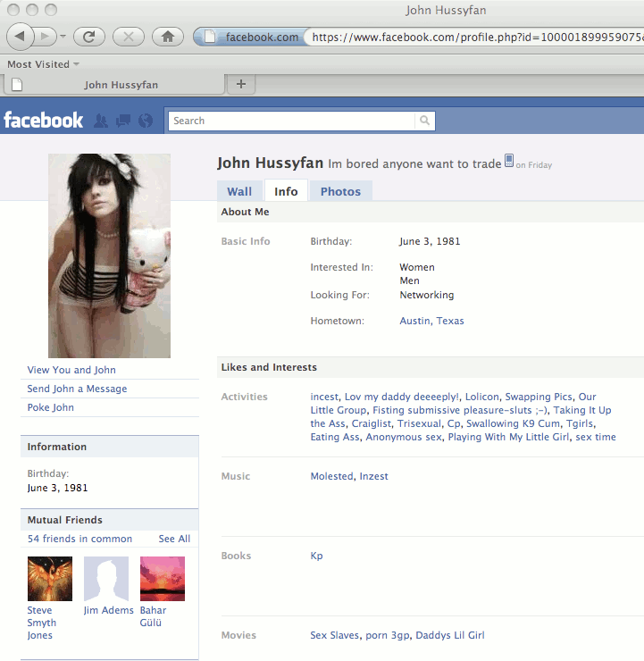The image size is (644, 661).
Task: Open Jim Adems default avatar thumbnail
Action: 106,579
